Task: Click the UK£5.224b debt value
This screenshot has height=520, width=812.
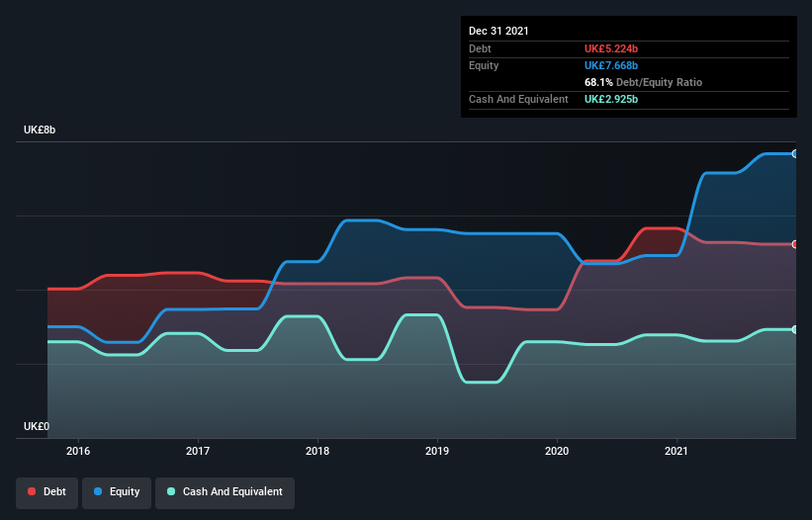Action: click(x=611, y=48)
